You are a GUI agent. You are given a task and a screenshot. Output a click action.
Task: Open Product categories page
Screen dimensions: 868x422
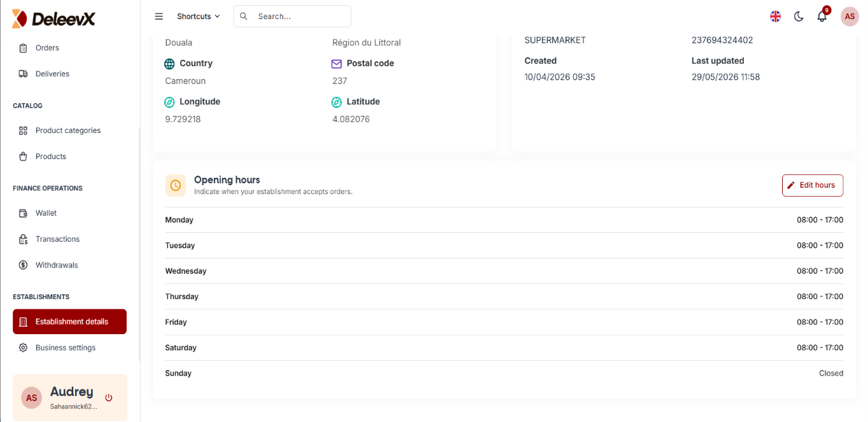(x=69, y=130)
